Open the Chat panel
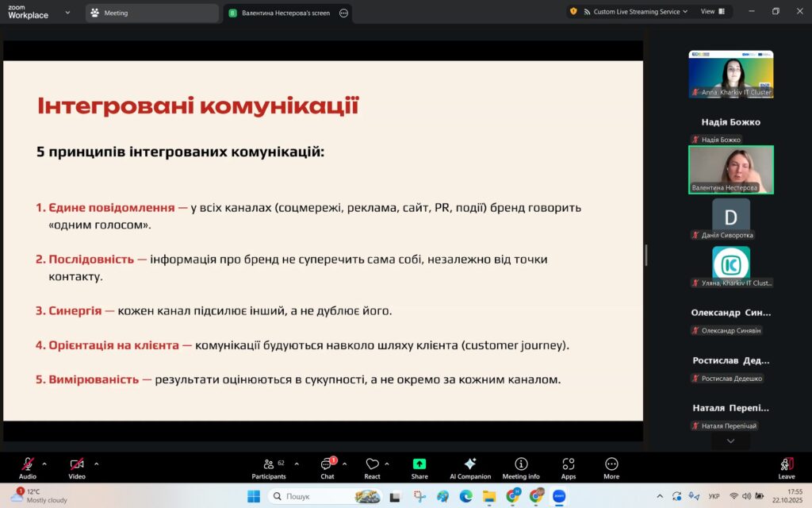The image size is (812, 508). 327,468
